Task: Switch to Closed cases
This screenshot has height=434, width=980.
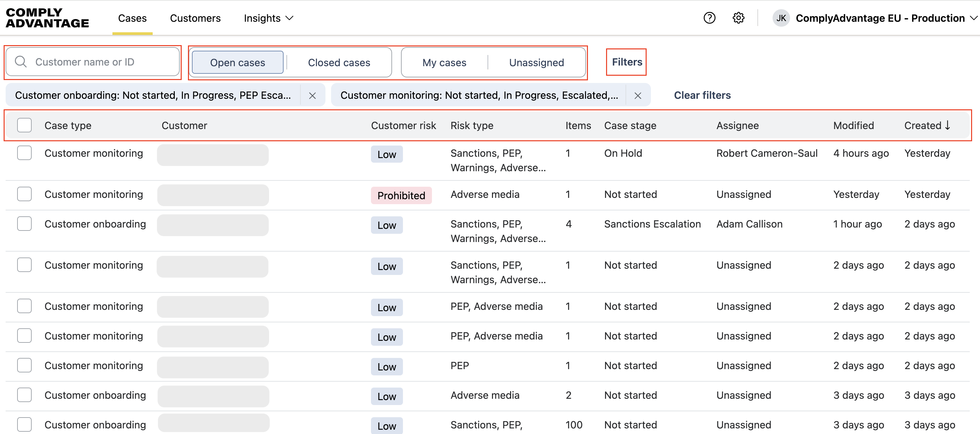Action: 339,63
